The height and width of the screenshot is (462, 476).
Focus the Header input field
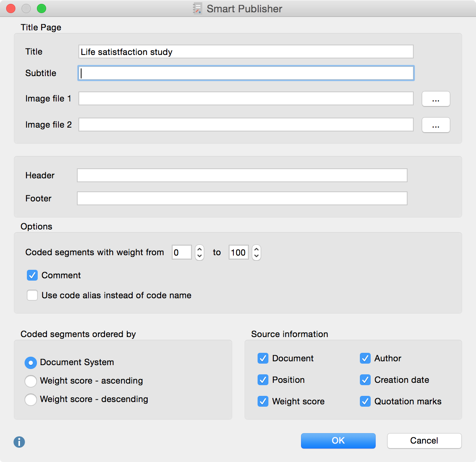(x=242, y=175)
